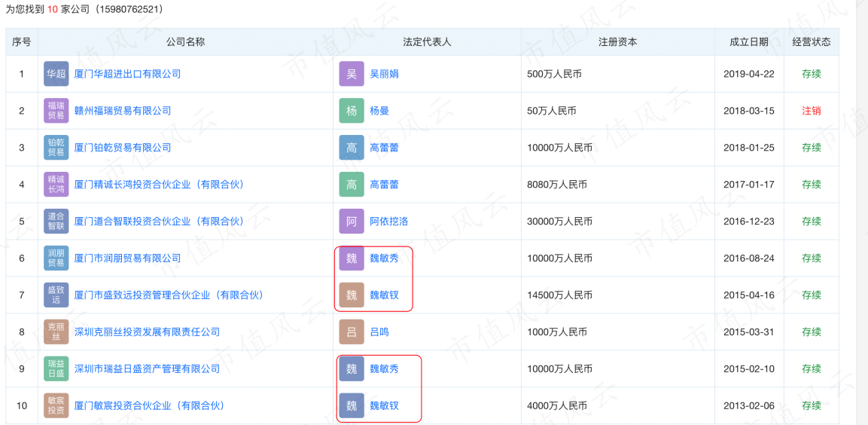Click the 福瑞贸易 company logo badge

[x=56, y=110]
